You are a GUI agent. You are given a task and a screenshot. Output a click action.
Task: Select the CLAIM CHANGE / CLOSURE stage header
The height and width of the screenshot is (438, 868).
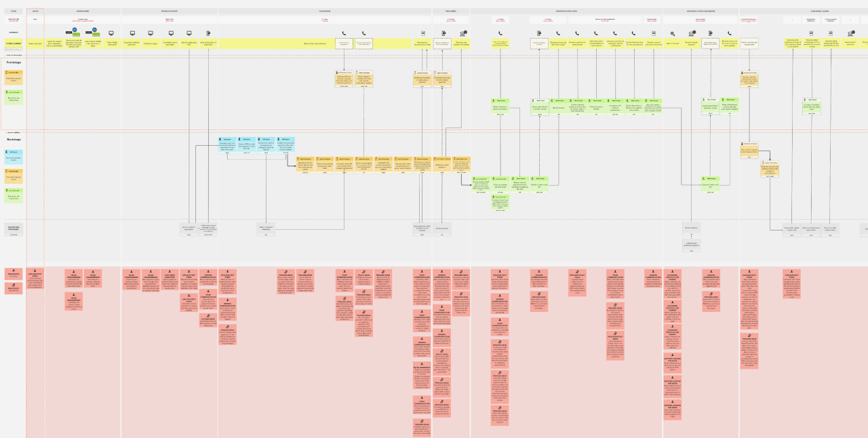[804, 12]
